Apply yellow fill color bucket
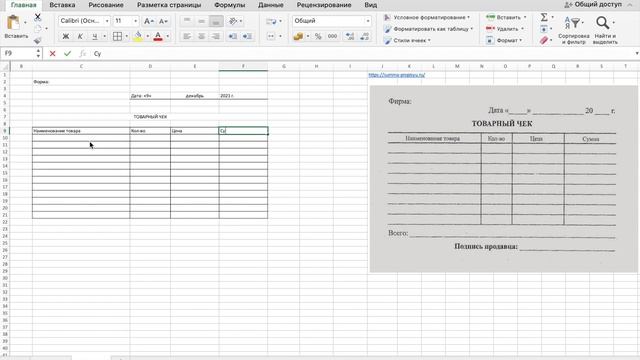 tap(138, 36)
